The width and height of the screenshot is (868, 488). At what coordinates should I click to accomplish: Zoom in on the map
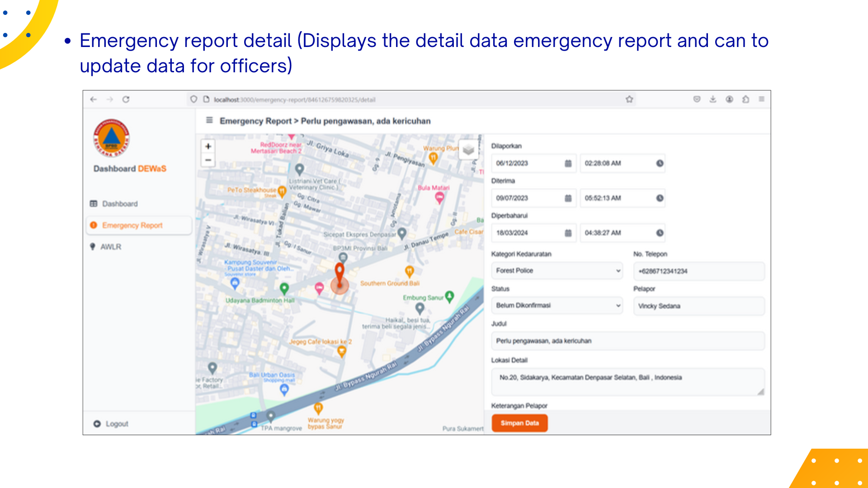(x=208, y=146)
